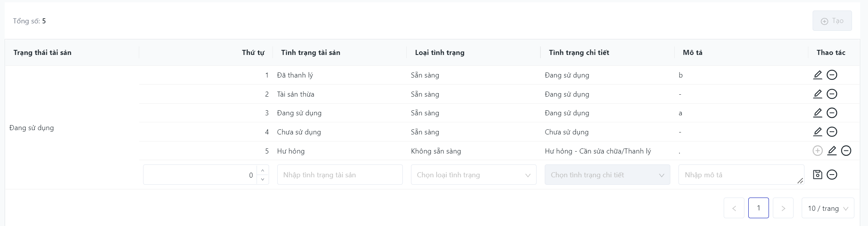This screenshot has width=868, height=226.
Task: Cancel the new row with the minus icon
Action: click(832, 175)
